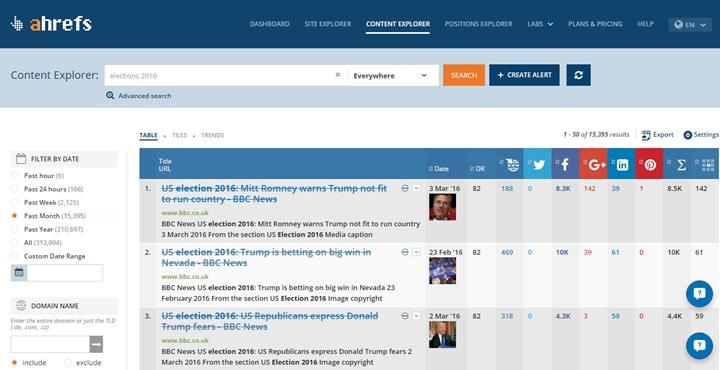Click www.bbc.co.uk under the Romney article
The height and width of the screenshot is (370, 720).
pos(185,213)
